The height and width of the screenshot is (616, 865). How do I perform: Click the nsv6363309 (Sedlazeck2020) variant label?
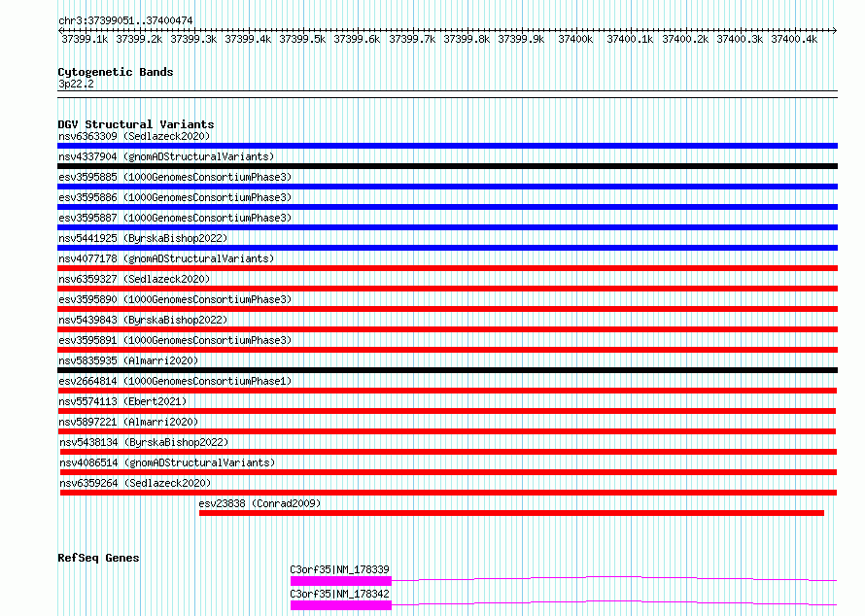[x=134, y=136]
